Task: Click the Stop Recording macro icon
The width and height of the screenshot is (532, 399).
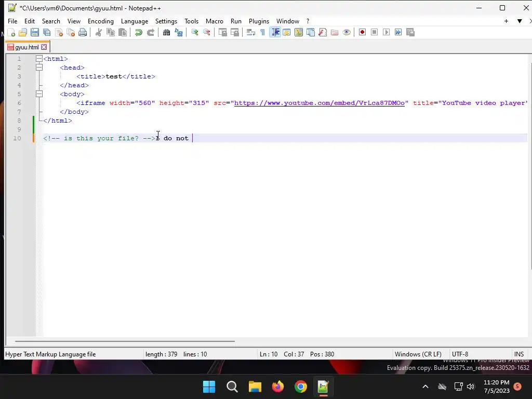Action: [374, 32]
